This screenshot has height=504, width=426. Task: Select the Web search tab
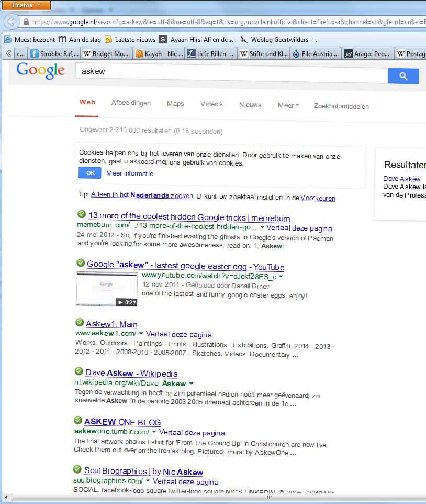point(87,102)
